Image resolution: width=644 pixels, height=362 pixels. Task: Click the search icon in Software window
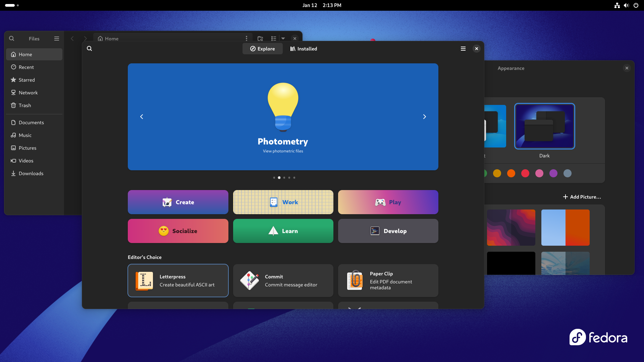click(89, 49)
